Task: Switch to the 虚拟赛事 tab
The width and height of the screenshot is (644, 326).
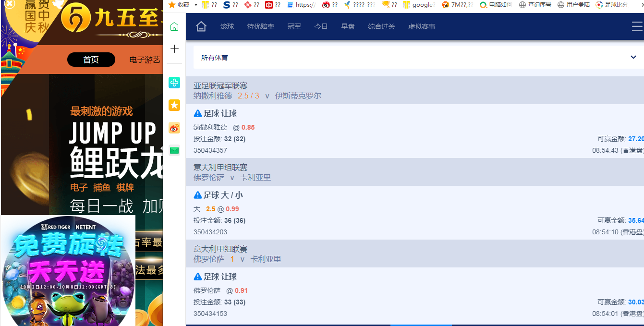Action: coord(422,26)
